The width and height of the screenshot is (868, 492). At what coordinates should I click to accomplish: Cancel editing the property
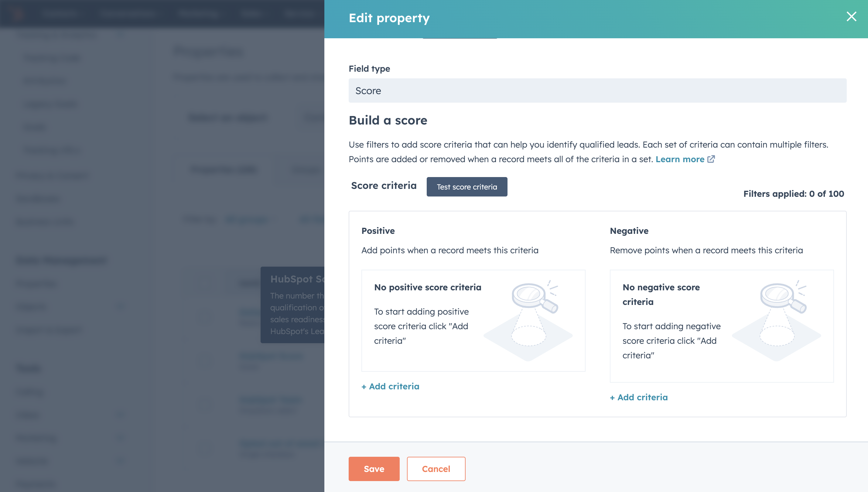[436, 469]
